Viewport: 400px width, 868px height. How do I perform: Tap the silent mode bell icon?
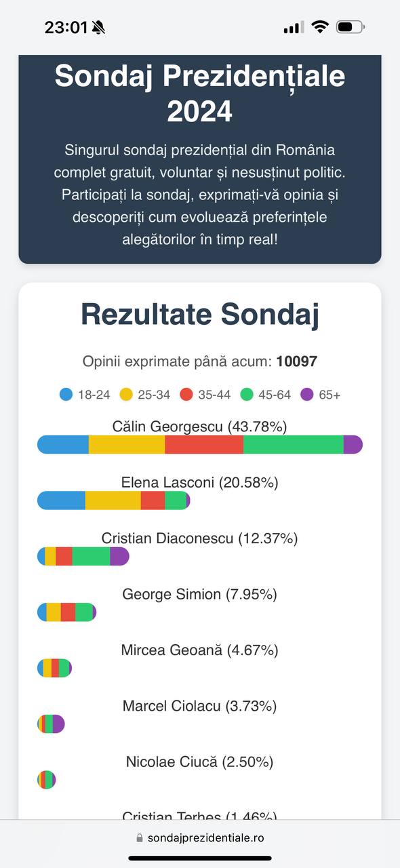(x=99, y=27)
